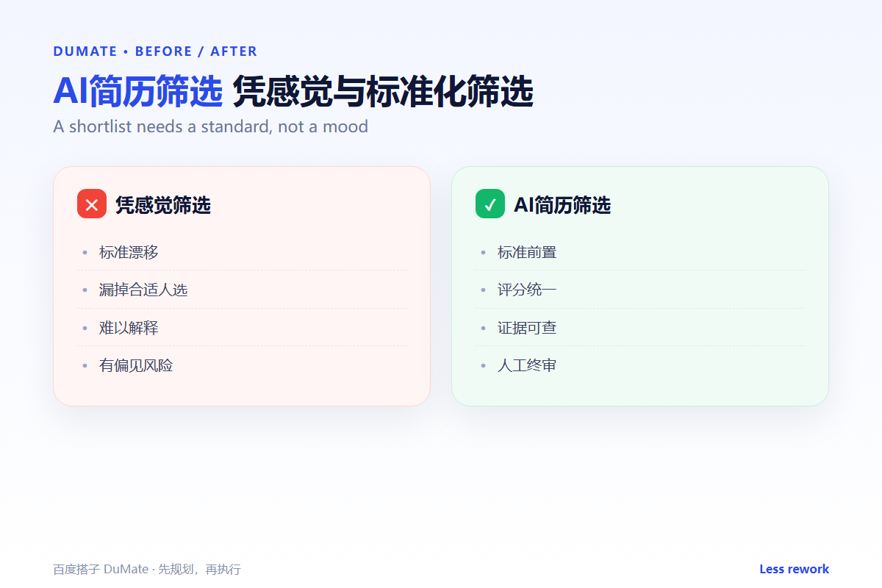Click the green card's AI简历筛选 heading
The image size is (882, 588).
point(562,205)
